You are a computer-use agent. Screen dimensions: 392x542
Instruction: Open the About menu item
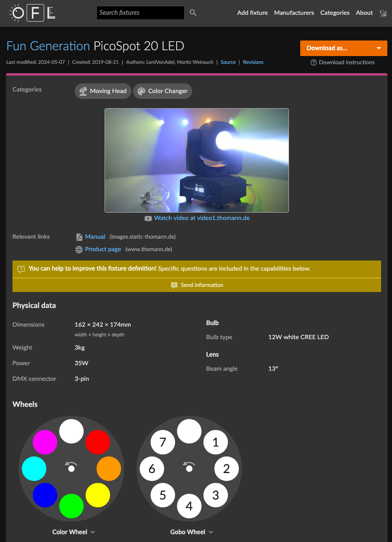364,13
